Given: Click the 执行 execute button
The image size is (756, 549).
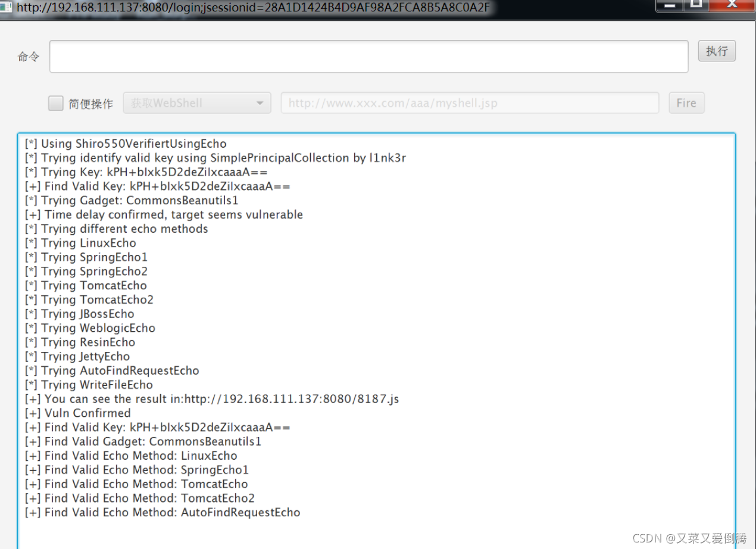Looking at the screenshot, I should (717, 51).
